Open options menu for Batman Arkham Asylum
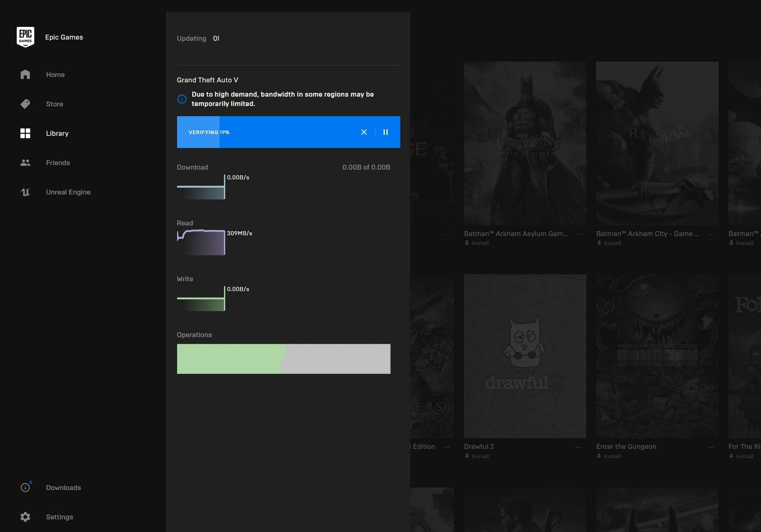Image resolution: width=761 pixels, height=532 pixels. (579, 234)
